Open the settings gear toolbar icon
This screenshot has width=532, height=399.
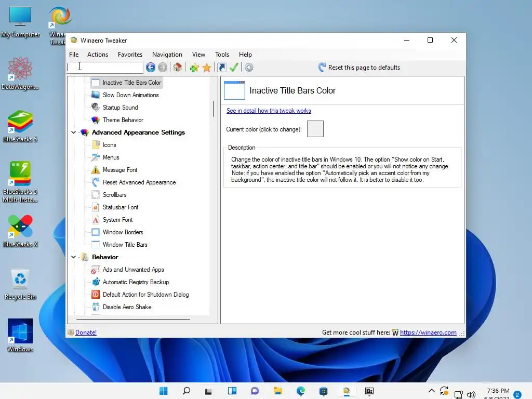pyautogui.click(x=249, y=68)
